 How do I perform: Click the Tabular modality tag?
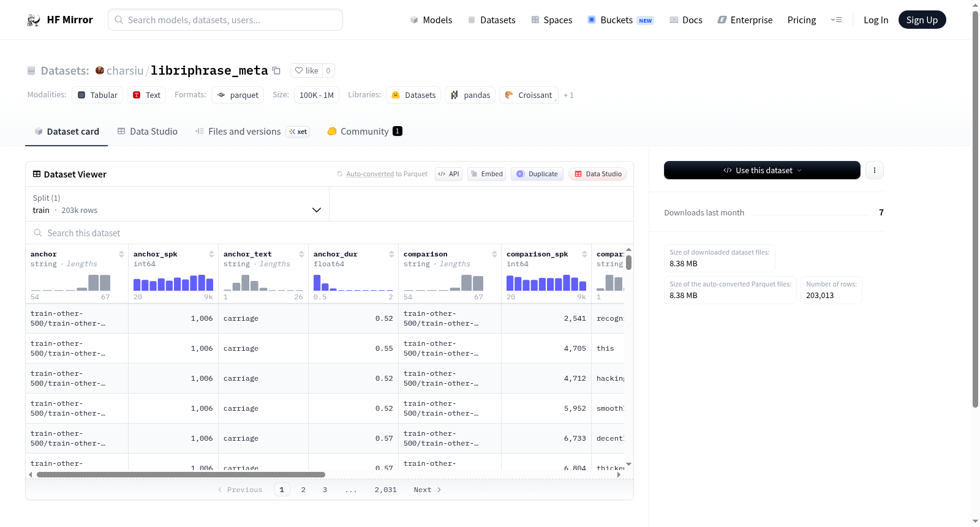[97, 95]
